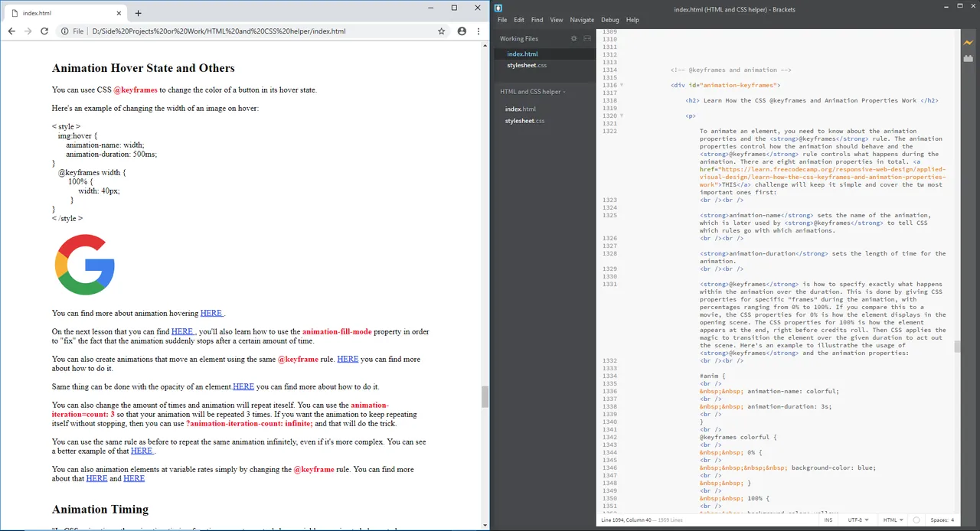The width and height of the screenshot is (980, 531).
Task: Open index.html in the project tree
Action: tap(521, 109)
